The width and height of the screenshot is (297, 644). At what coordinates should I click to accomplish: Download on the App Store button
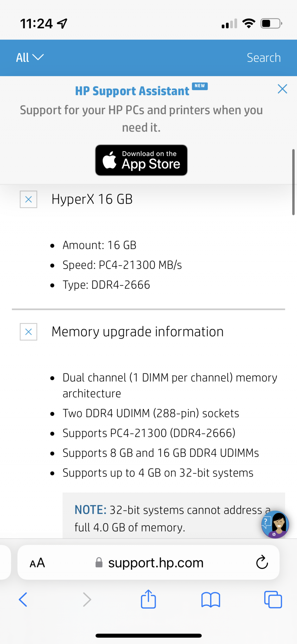(x=141, y=160)
